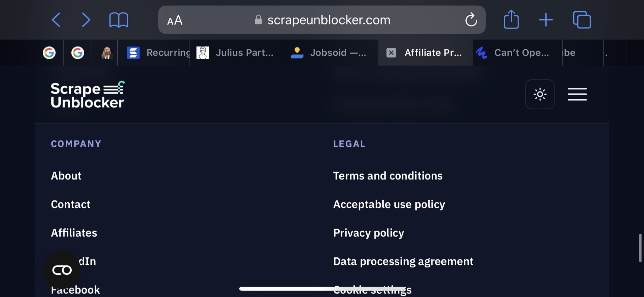This screenshot has width=644, height=297.
Task: Click the scrapeunblocker.com address field
Action: 322,20
